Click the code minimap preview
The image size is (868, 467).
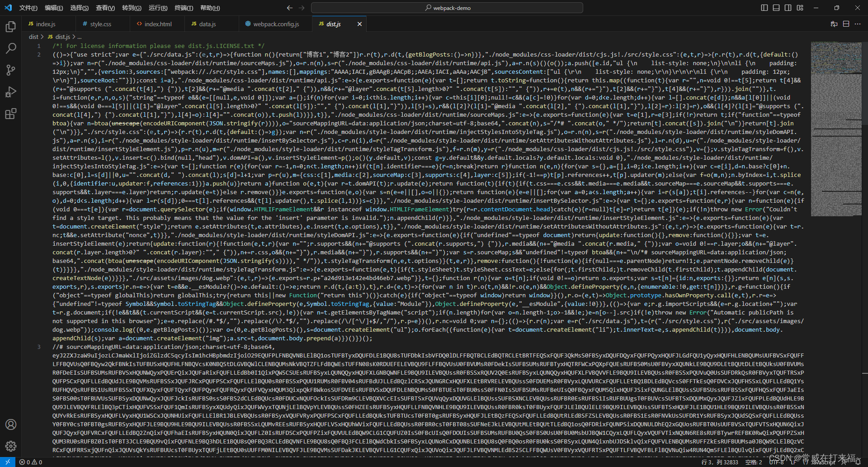(x=836, y=129)
